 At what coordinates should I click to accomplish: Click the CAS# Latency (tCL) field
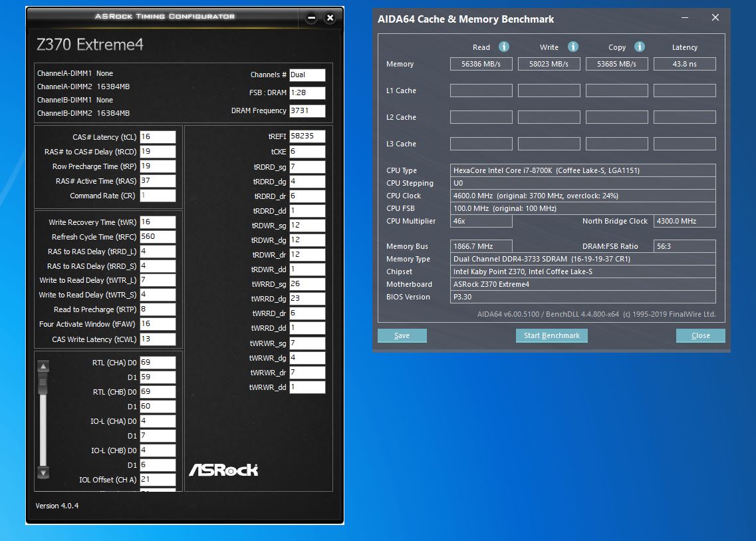click(x=158, y=137)
